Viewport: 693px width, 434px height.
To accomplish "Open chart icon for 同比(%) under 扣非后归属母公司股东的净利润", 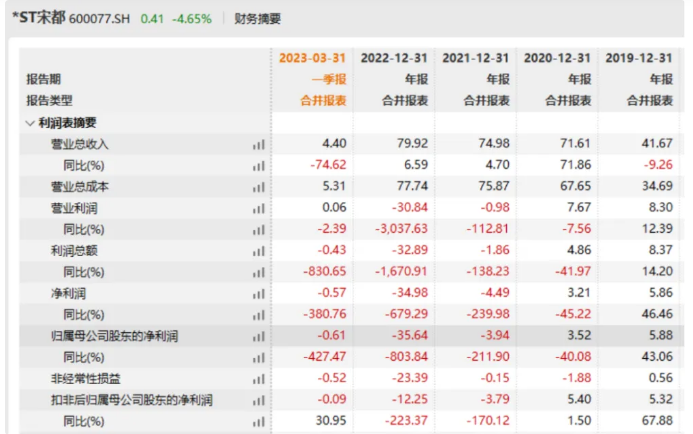I will pyautogui.click(x=259, y=422).
